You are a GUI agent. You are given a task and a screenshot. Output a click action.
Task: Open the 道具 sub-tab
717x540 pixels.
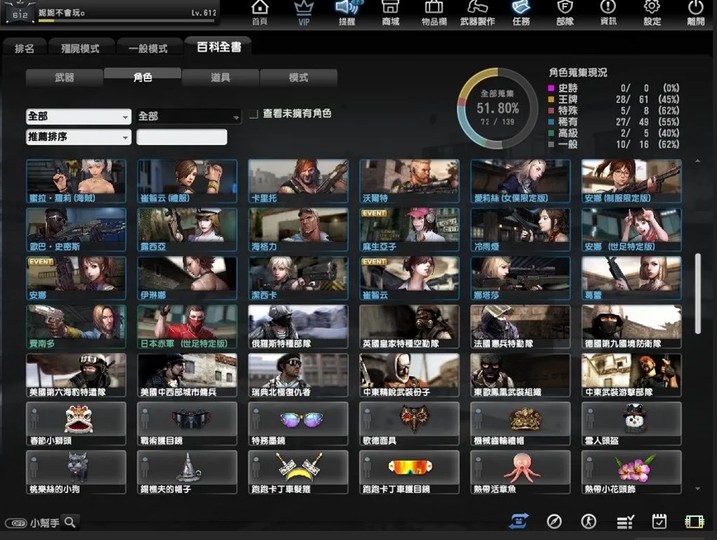[x=220, y=77]
